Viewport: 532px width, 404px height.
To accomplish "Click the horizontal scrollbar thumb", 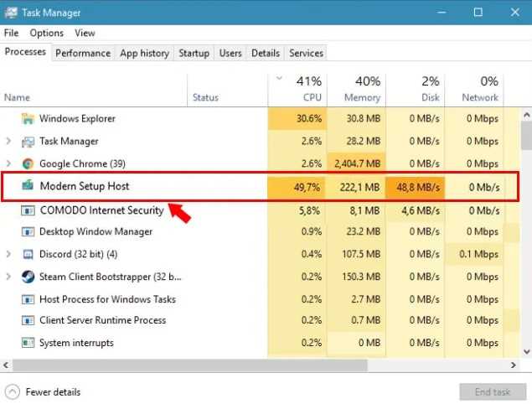I will (190, 365).
